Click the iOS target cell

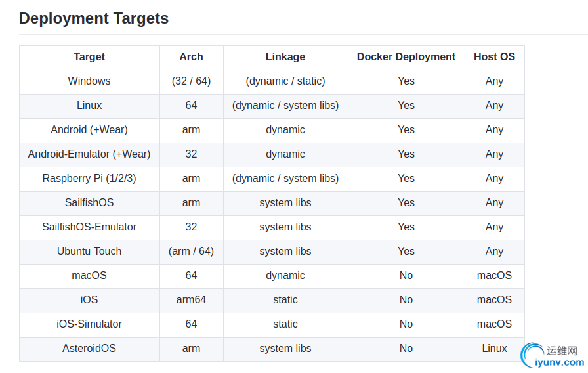[x=89, y=300]
